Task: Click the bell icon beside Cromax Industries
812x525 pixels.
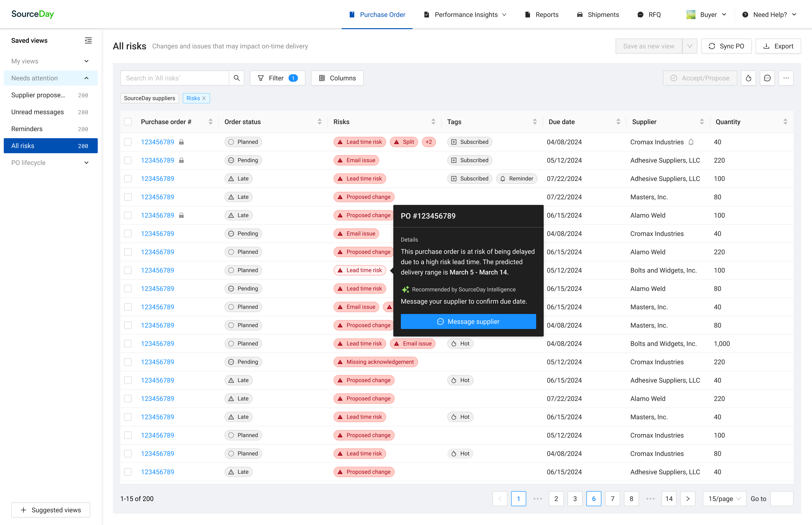Action: click(691, 142)
